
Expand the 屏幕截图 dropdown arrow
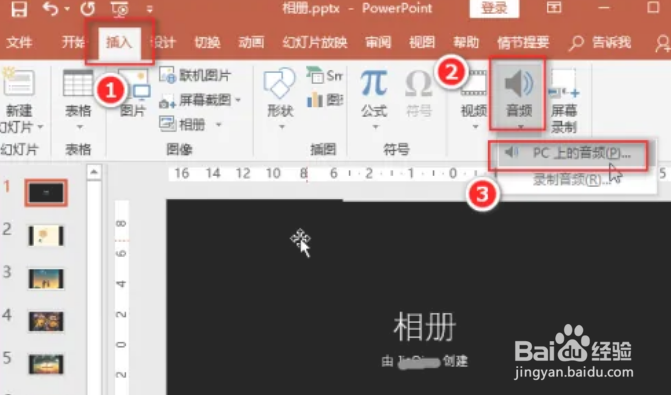point(238,100)
